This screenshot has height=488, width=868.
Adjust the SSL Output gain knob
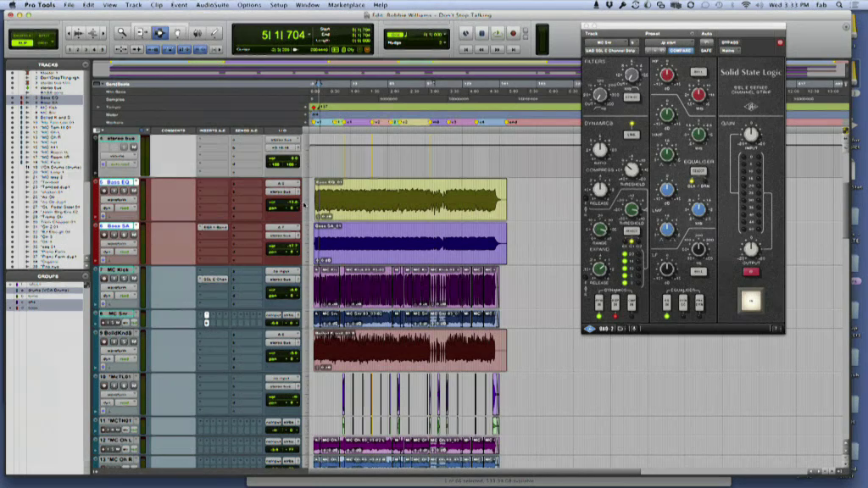tap(751, 248)
